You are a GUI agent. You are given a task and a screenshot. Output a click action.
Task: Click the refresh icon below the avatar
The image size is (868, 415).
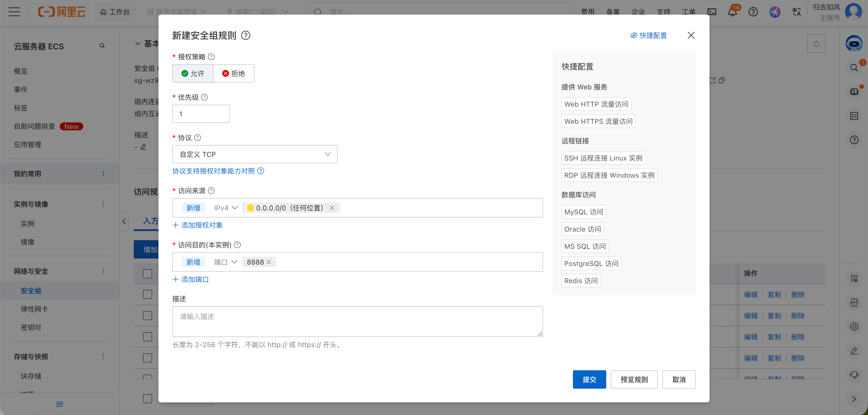[816, 43]
